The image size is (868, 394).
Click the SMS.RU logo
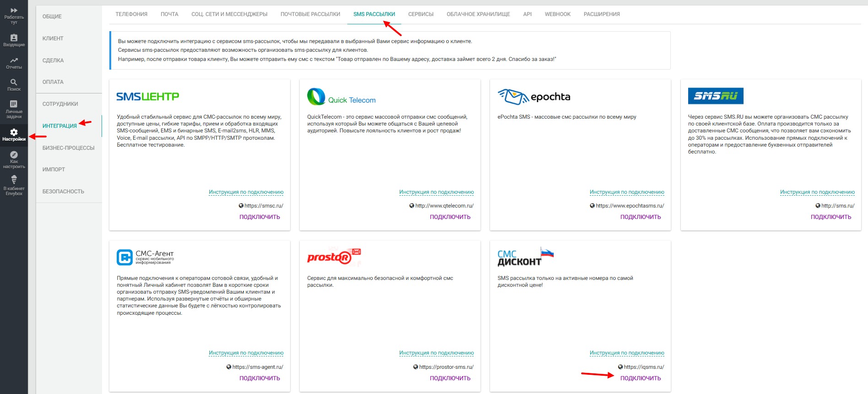pos(716,96)
